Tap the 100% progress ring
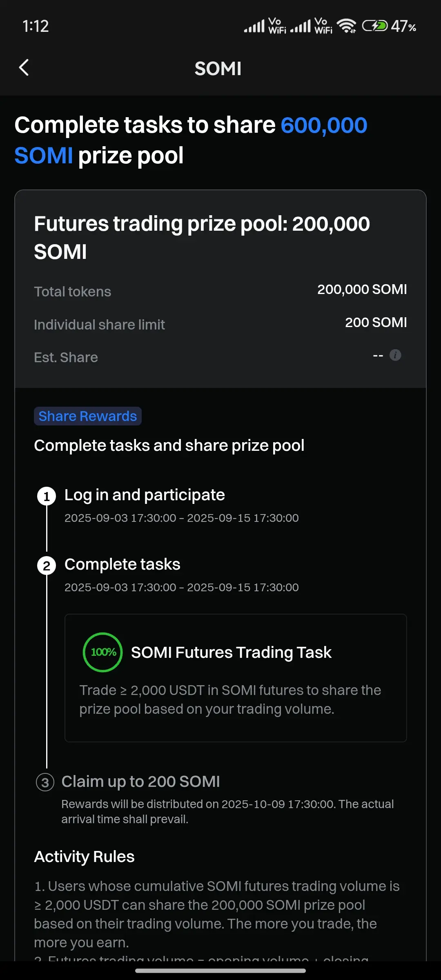Image resolution: width=441 pixels, height=980 pixels. coord(103,652)
